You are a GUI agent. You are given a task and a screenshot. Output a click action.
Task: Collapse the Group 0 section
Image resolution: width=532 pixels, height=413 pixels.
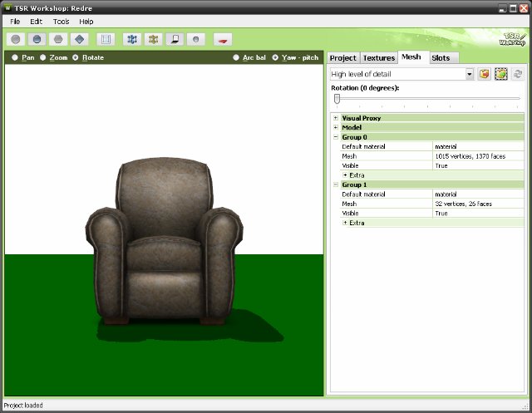click(x=336, y=136)
